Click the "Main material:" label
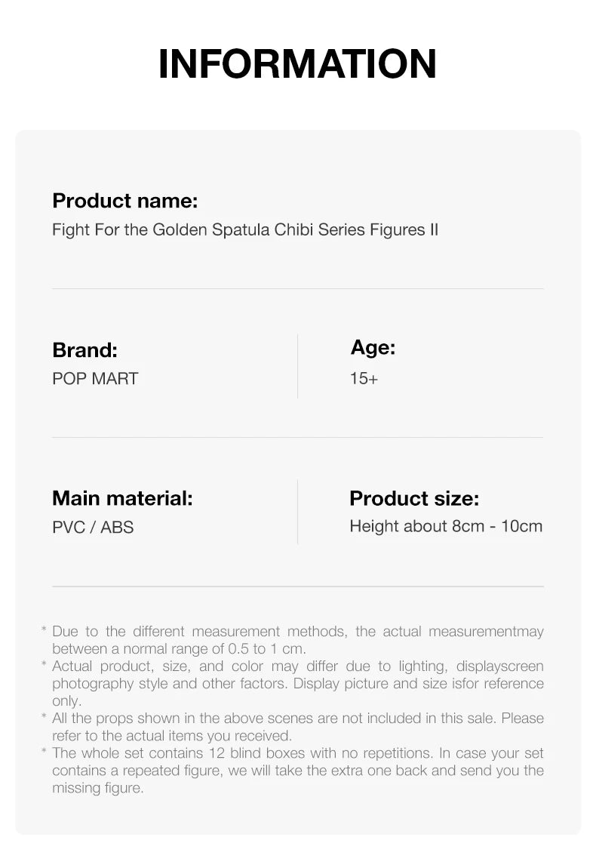The width and height of the screenshot is (596, 868). tap(122, 498)
